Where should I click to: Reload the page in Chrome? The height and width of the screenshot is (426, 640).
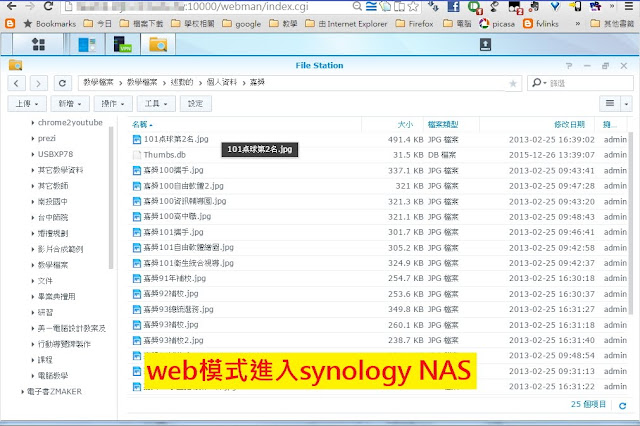(48, 6)
